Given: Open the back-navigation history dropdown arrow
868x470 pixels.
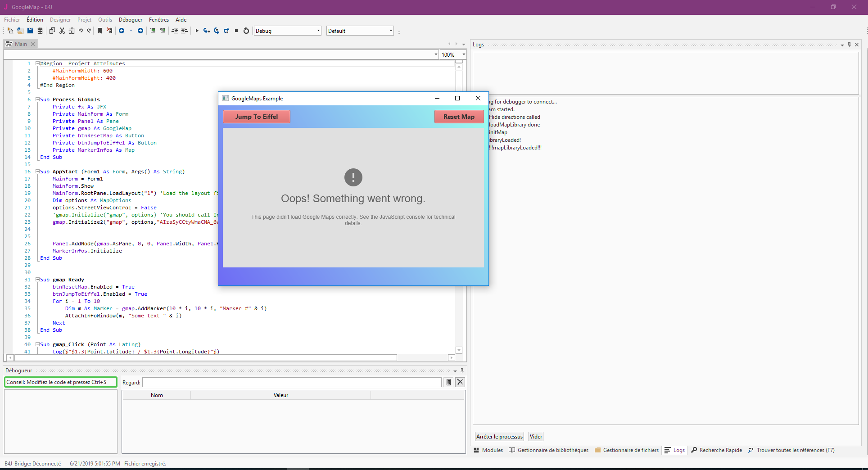Looking at the screenshot, I should click(131, 31).
